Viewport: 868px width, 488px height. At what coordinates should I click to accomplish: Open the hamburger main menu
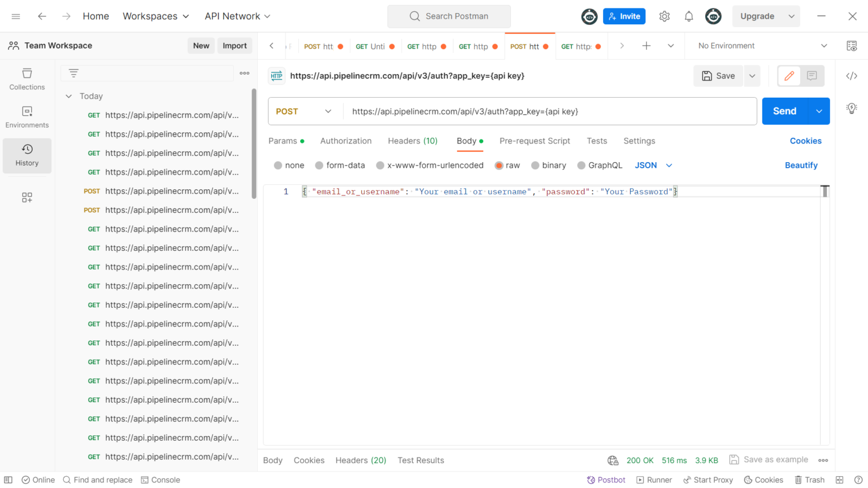tap(16, 16)
